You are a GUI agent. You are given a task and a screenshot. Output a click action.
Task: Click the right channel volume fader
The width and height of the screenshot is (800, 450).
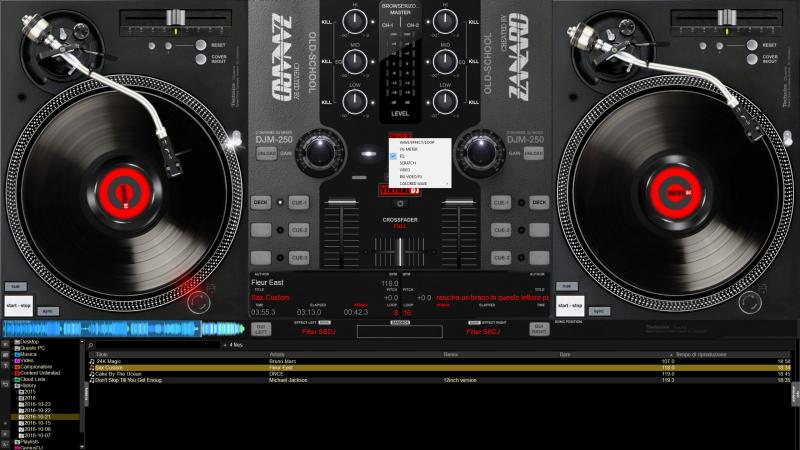(459, 203)
